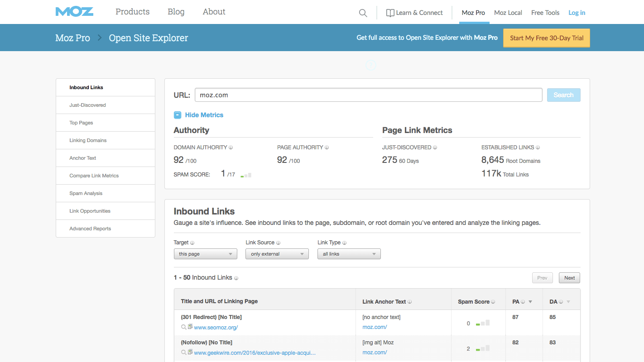Click the Open Site Explorer breadcrumb title

coord(149,38)
